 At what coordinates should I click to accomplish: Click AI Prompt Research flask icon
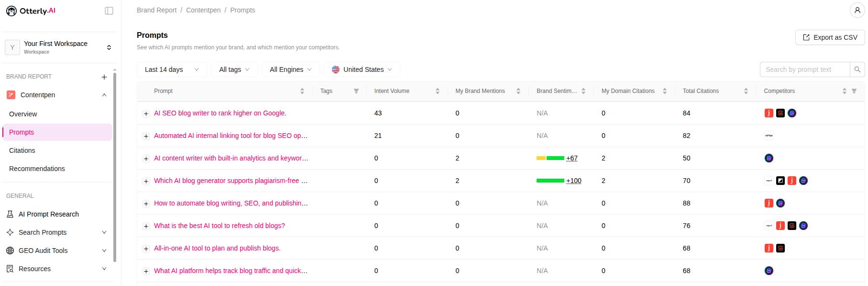click(10, 214)
